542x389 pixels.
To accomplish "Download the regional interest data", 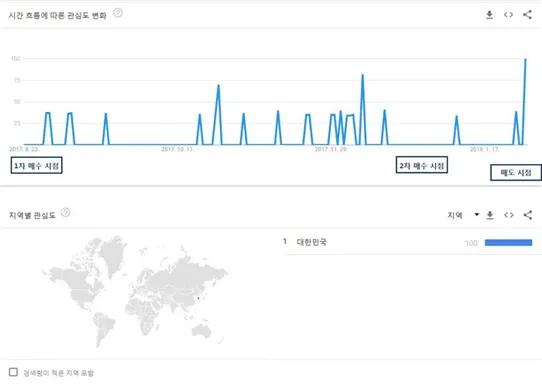I will tap(490, 215).
